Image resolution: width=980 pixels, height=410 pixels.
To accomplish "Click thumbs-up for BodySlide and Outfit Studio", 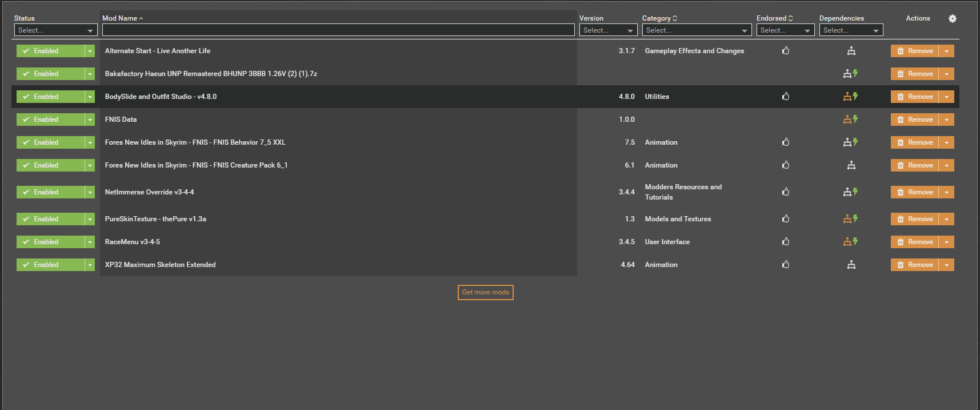I will 786,97.
